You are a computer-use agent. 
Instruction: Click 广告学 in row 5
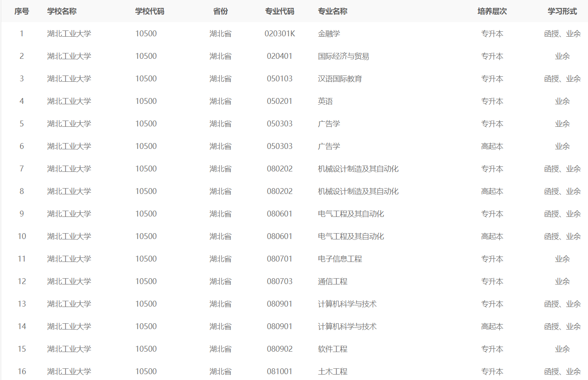click(x=329, y=124)
